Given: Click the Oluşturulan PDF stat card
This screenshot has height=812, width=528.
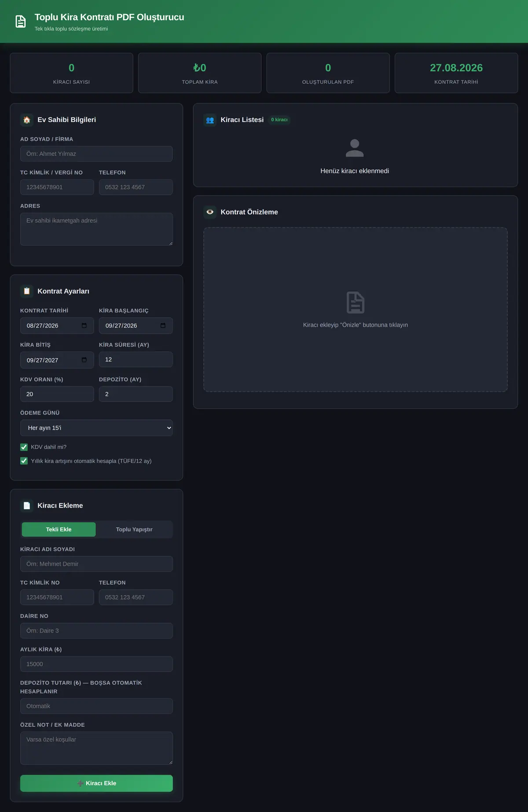Looking at the screenshot, I should click(328, 73).
